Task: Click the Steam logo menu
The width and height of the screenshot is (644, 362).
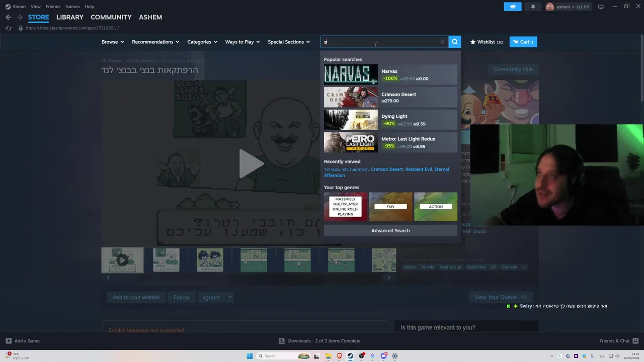Action: click(x=16, y=7)
